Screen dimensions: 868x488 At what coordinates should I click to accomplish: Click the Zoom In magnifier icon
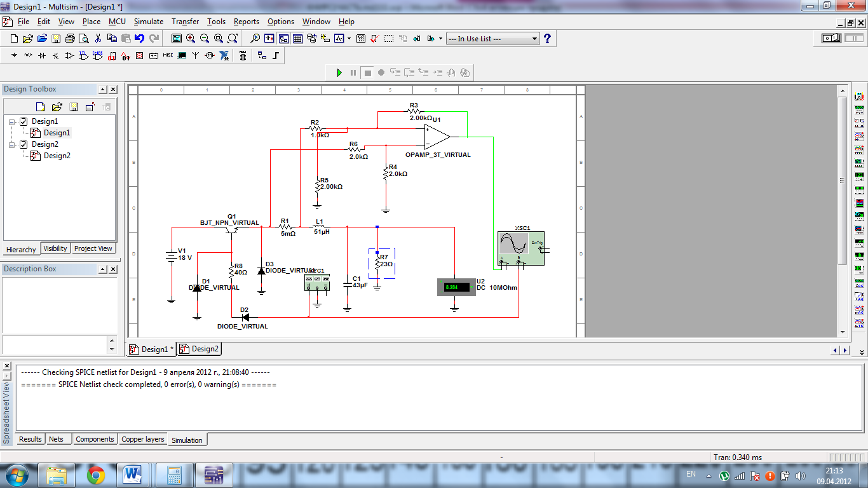tap(191, 39)
